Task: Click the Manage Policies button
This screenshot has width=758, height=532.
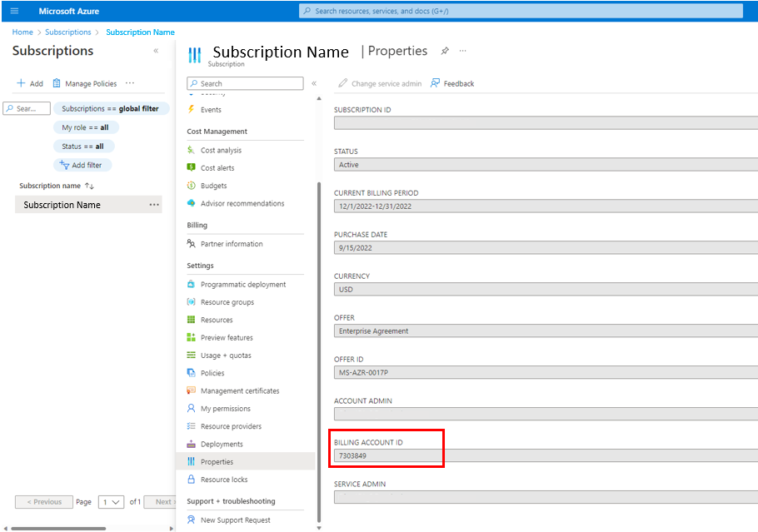Action: [x=84, y=83]
